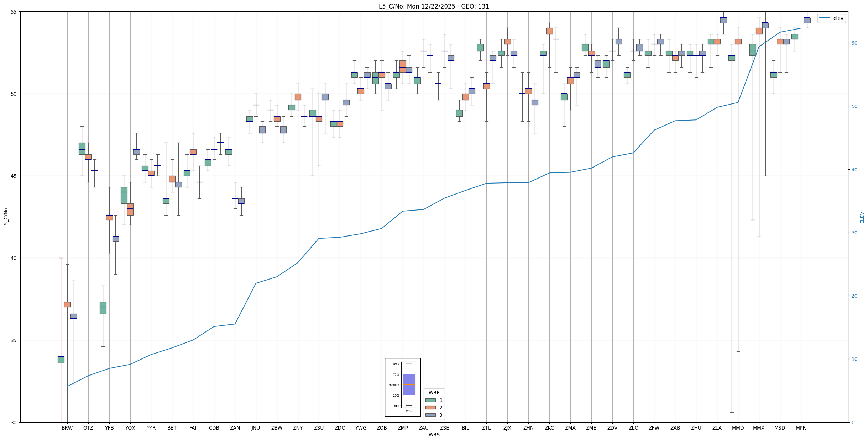
Task: Click the BRW station tick label
Action: [x=67, y=428]
